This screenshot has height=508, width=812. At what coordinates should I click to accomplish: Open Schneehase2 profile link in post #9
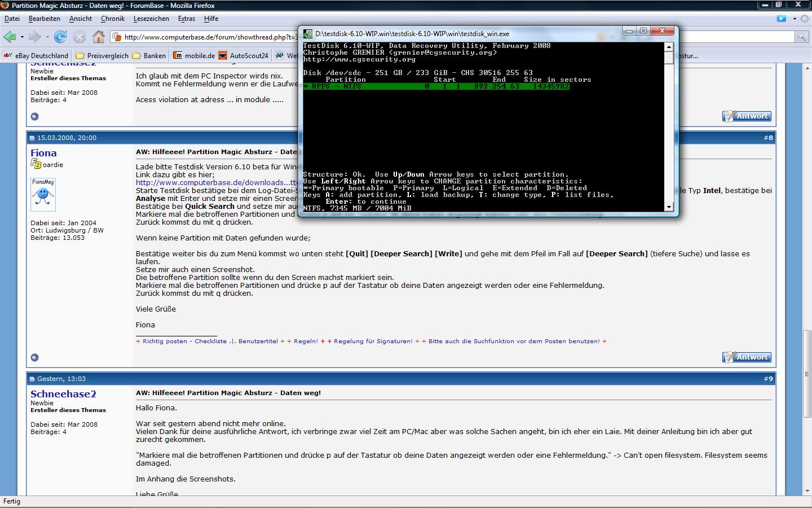coord(63,394)
